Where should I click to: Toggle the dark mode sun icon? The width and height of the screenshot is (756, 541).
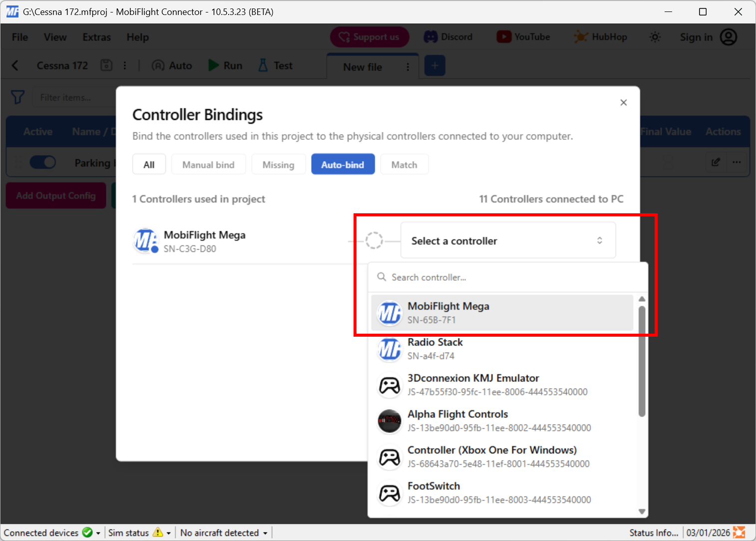(x=655, y=36)
